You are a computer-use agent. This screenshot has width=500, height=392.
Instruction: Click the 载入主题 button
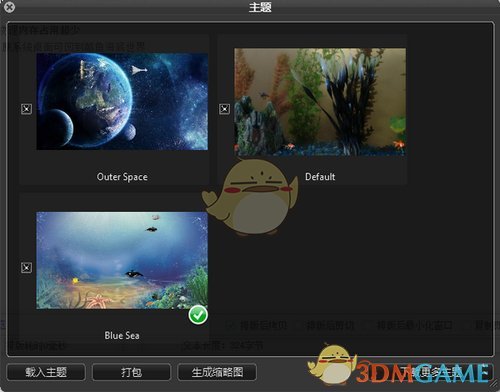point(46,372)
